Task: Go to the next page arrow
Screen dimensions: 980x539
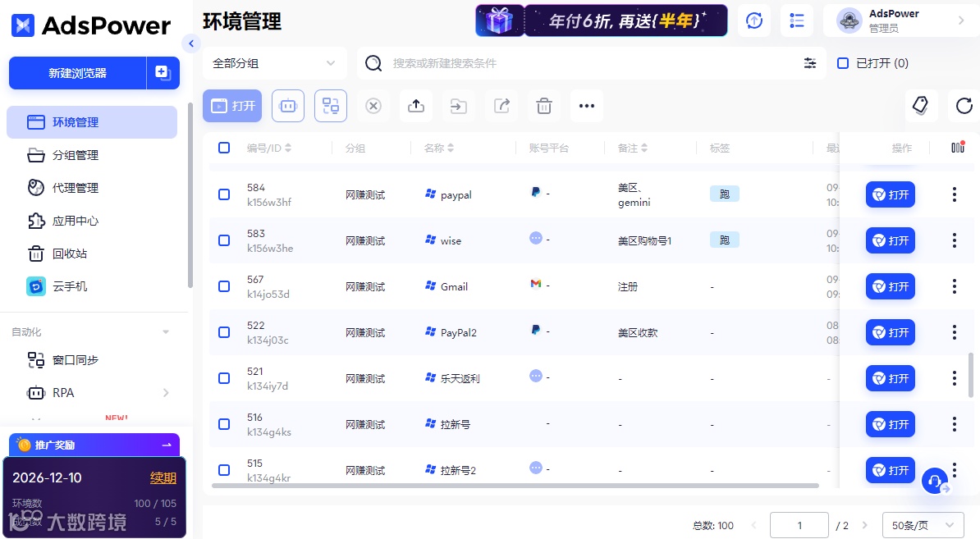Action: point(865,525)
